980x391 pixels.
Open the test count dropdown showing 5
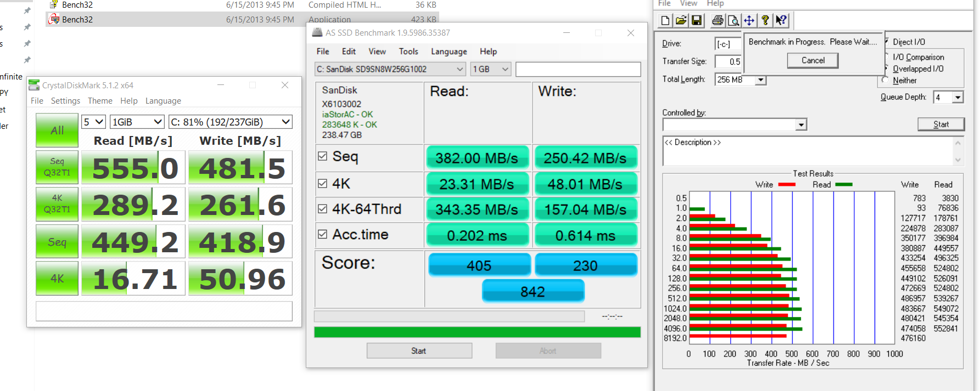(93, 122)
